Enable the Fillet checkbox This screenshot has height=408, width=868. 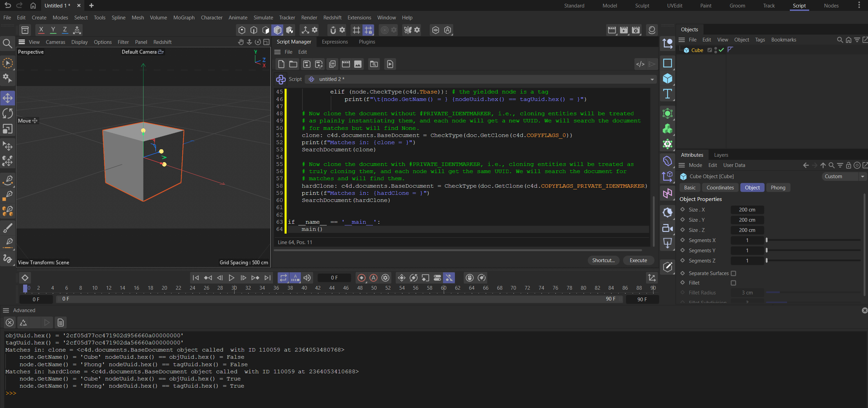(x=733, y=283)
